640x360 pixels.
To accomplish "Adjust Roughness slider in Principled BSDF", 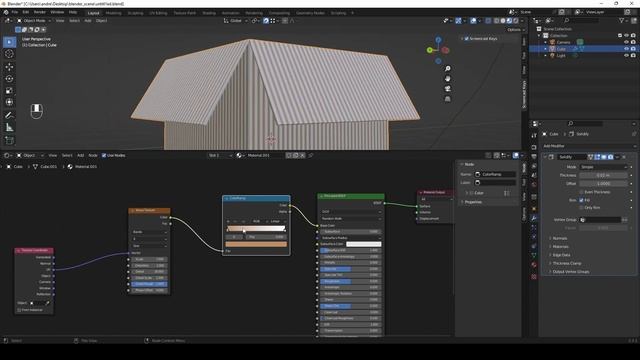I will pos(351,281).
